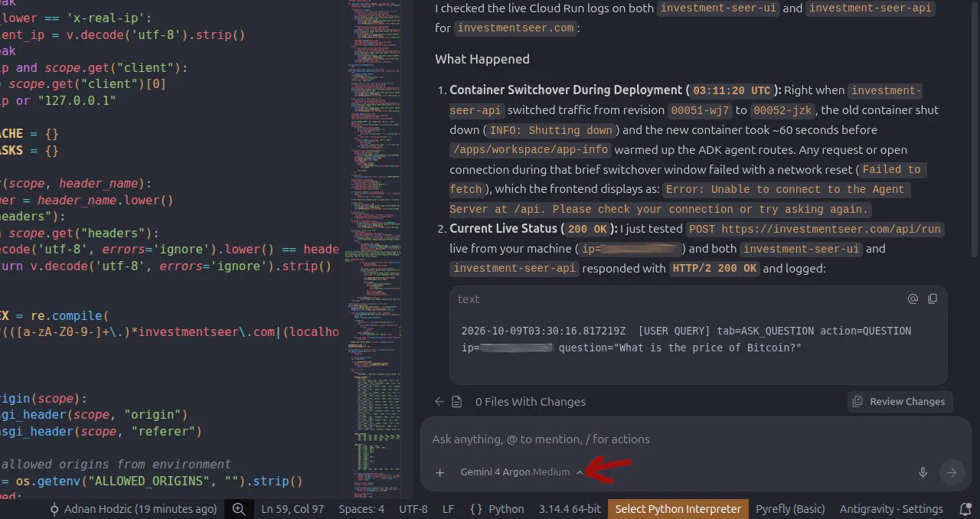
Task: Open the Gemini 4 Argon model selector
Action: point(521,472)
